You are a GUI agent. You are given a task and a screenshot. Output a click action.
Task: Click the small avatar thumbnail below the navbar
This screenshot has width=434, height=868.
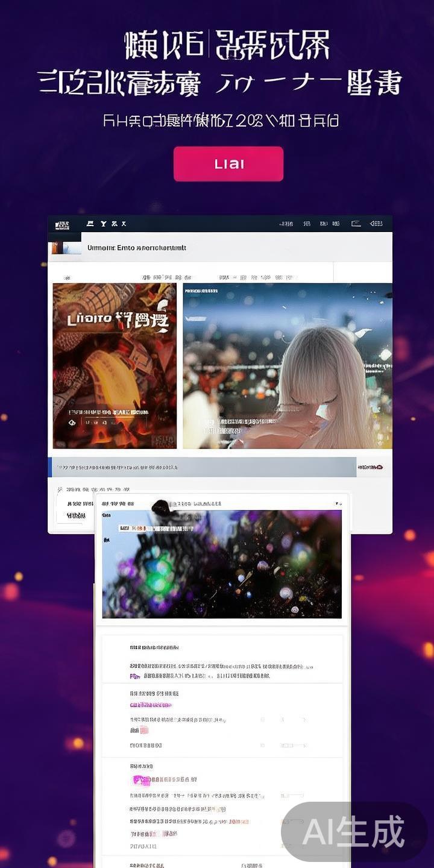pyautogui.click(x=64, y=248)
